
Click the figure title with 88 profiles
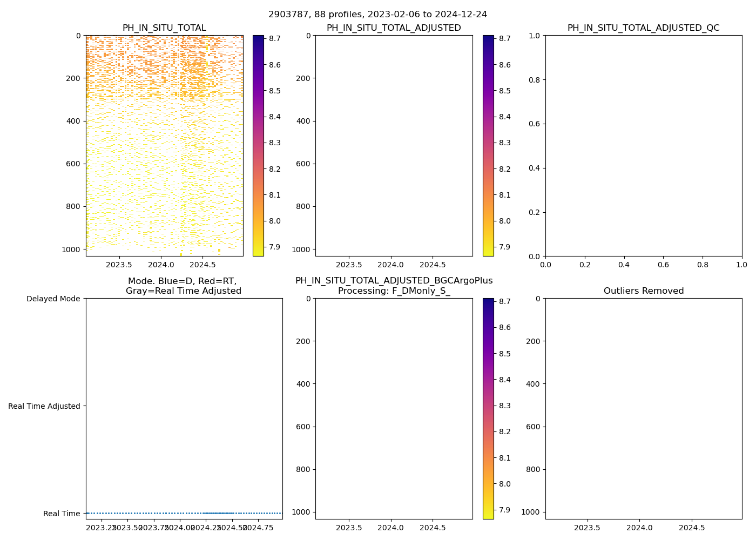(x=377, y=15)
